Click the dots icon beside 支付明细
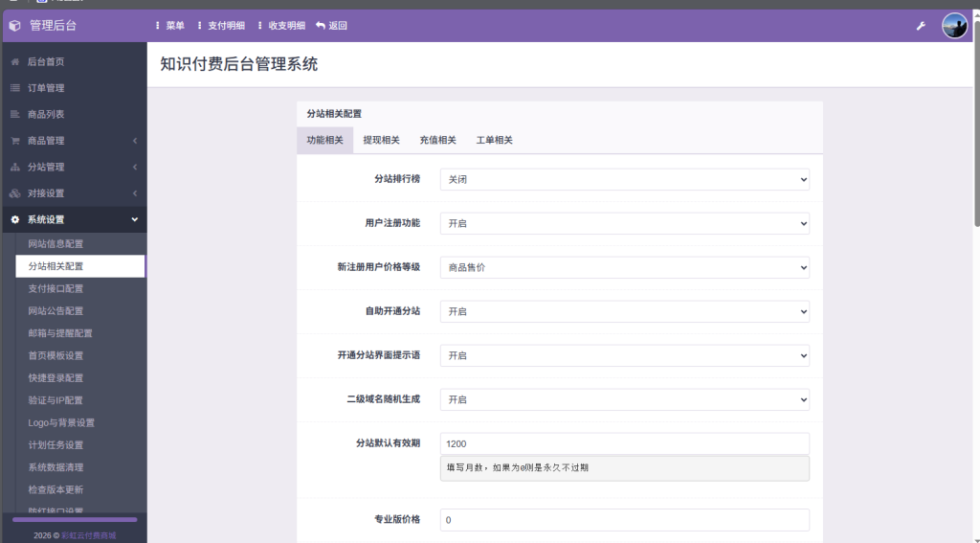 pyautogui.click(x=199, y=26)
